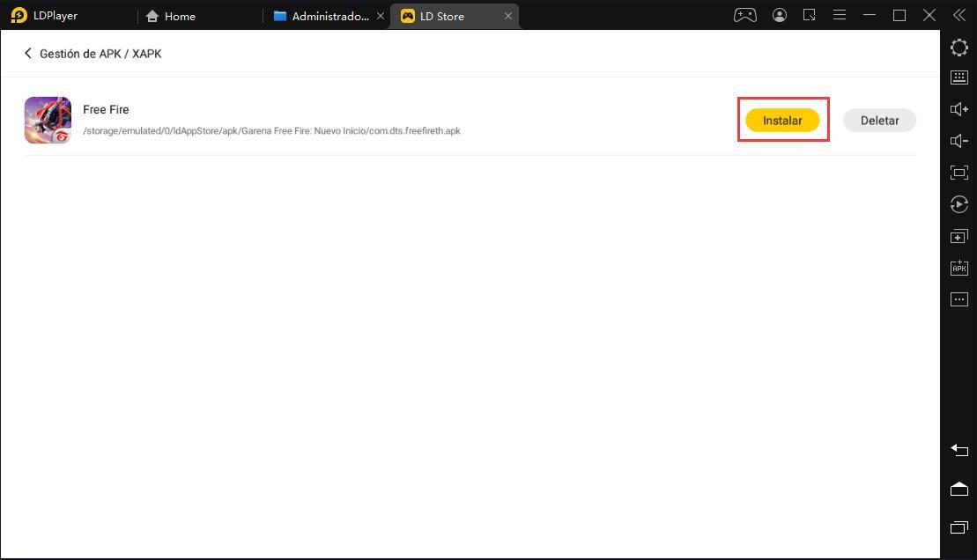Viewport: 977px width, 560px height.
Task: Open the operation recorder icon
Action: click(x=958, y=204)
